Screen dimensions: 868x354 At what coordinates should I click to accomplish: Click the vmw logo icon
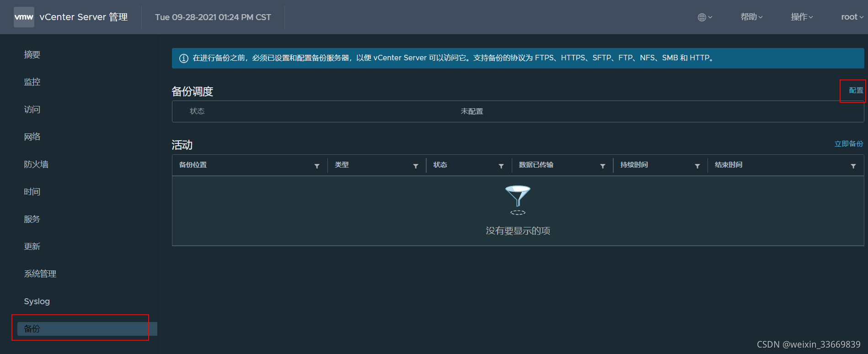click(x=24, y=17)
